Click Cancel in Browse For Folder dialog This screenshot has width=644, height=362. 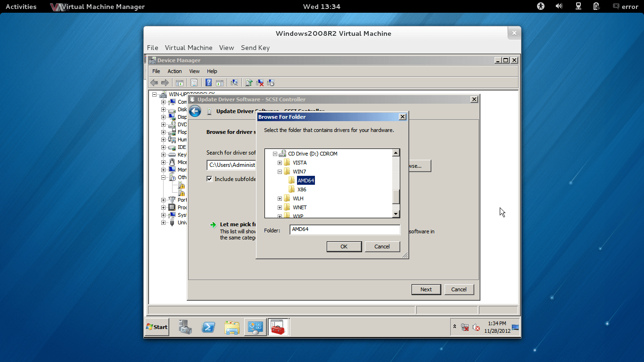[382, 247]
